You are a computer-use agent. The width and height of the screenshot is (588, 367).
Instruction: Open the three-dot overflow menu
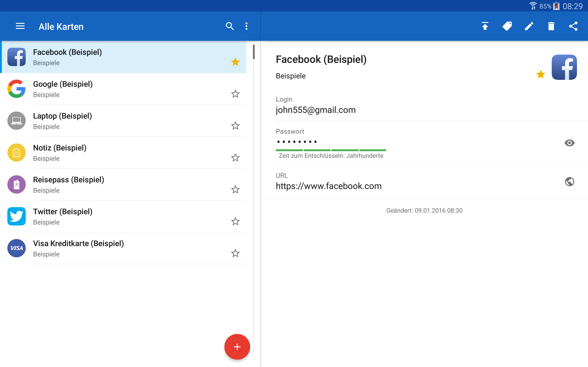[x=246, y=26]
